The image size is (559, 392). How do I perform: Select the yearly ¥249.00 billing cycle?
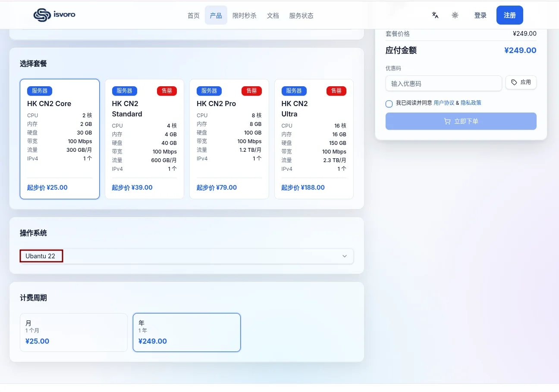pyautogui.click(x=187, y=332)
